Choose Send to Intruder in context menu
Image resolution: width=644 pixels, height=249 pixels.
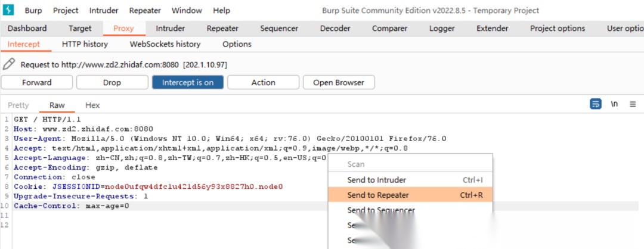(410, 180)
